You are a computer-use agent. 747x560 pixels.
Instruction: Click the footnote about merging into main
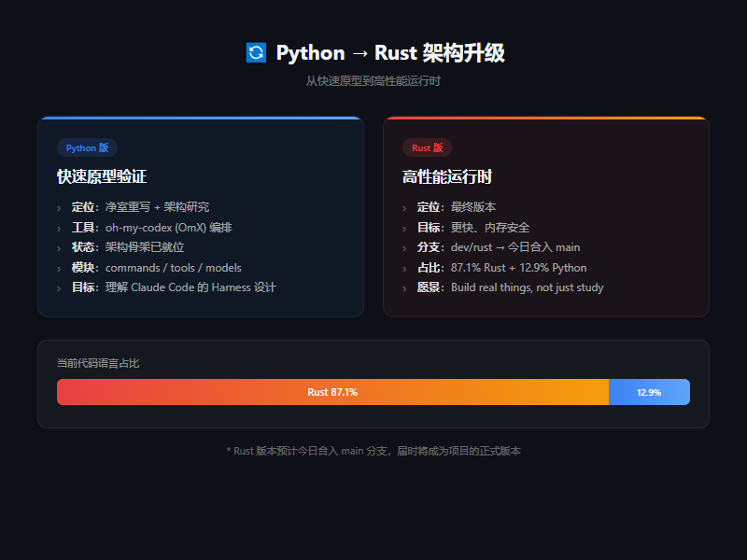coord(373,449)
